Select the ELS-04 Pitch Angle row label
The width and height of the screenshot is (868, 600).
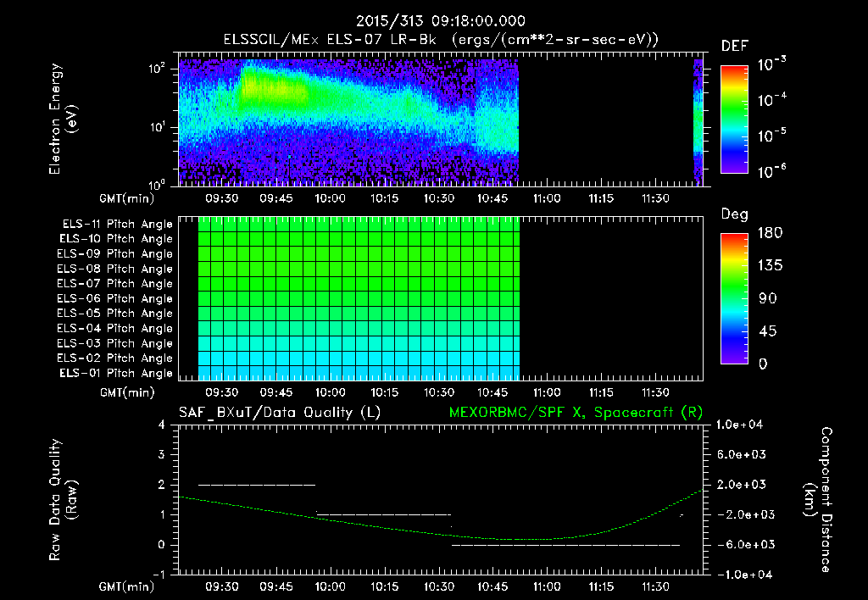click(115, 329)
